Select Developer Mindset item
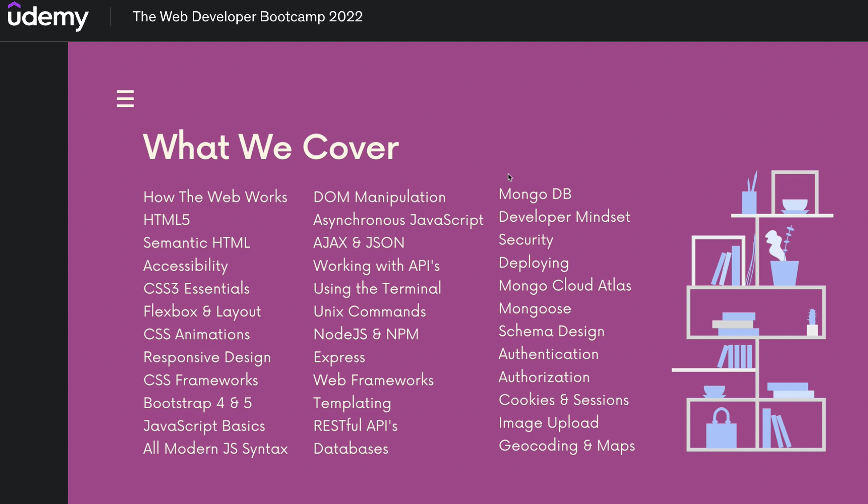This screenshot has height=504, width=868. tap(564, 217)
